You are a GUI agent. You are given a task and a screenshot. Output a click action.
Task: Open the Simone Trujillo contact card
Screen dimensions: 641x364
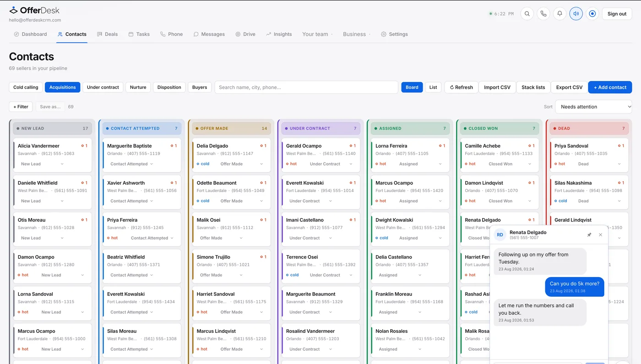coord(230,266)
